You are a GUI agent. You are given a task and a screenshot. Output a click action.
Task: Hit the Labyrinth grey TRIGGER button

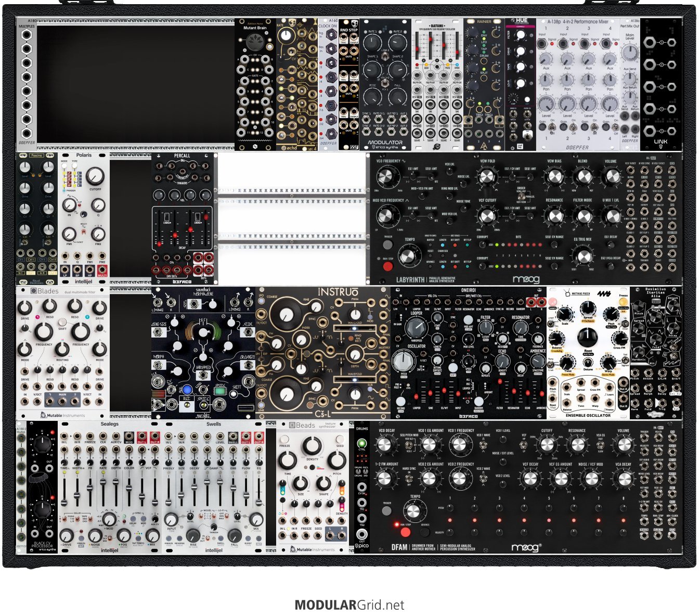pyautogui.click(x=387, y=246)
